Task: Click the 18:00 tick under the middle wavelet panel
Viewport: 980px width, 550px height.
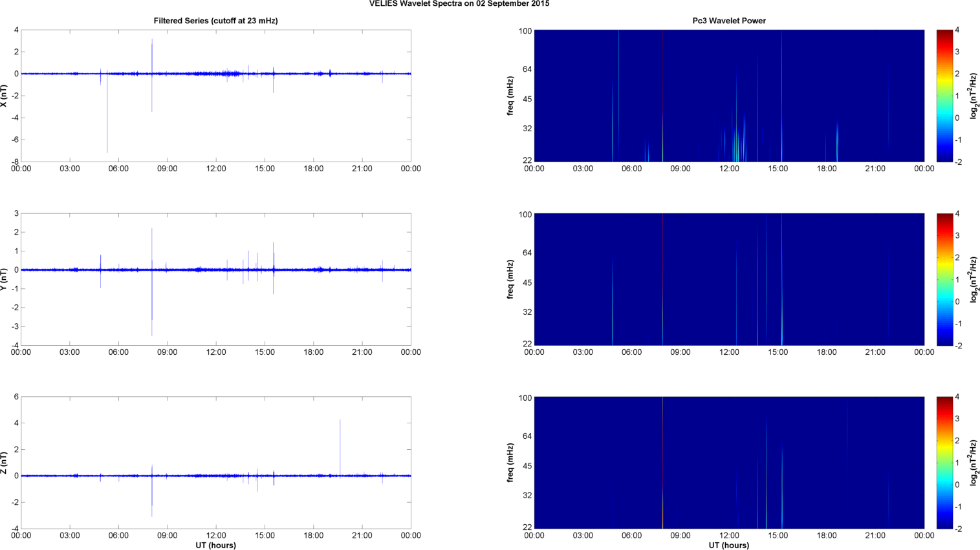Action: [827, 352]
